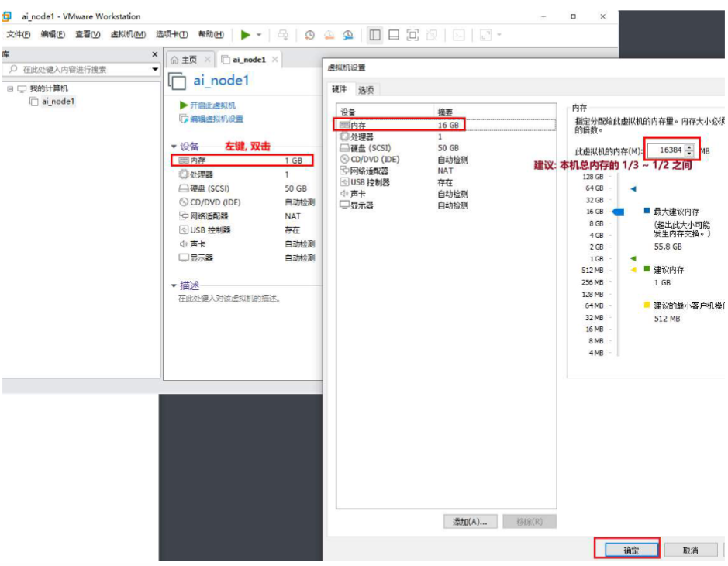Collapse the 描述 section
The image size is (728, 566).
pyautogui.click(x=174, y=285)
